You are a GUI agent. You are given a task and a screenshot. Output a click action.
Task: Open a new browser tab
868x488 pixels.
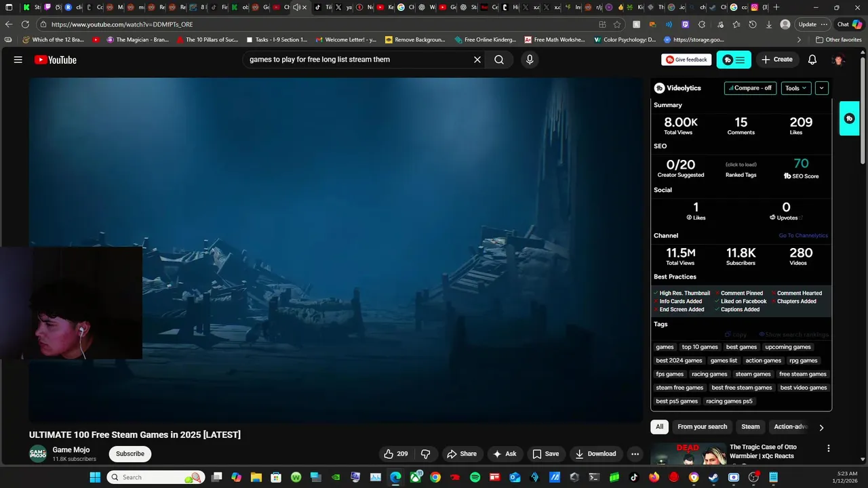pos(776,7)
